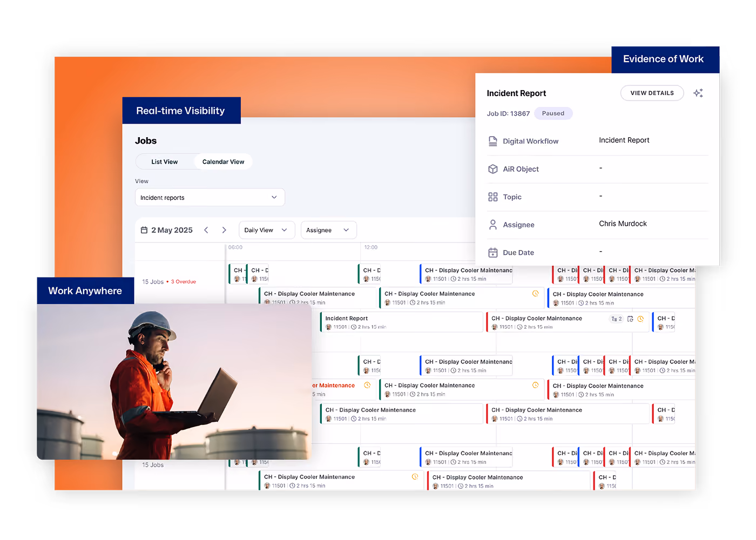Click overdue clock icon beside recurring job icon

point(640,319)
